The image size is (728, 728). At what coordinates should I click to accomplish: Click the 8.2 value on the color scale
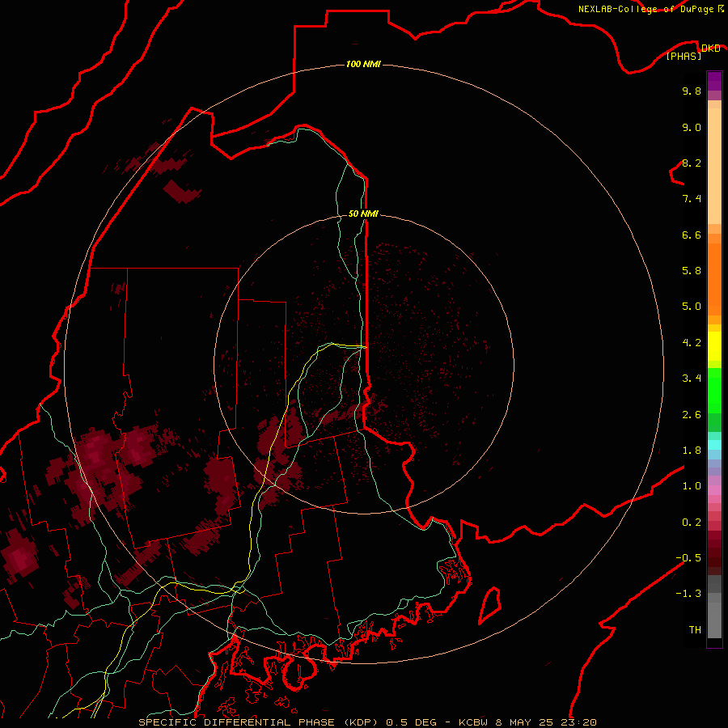tap(692, 163)
